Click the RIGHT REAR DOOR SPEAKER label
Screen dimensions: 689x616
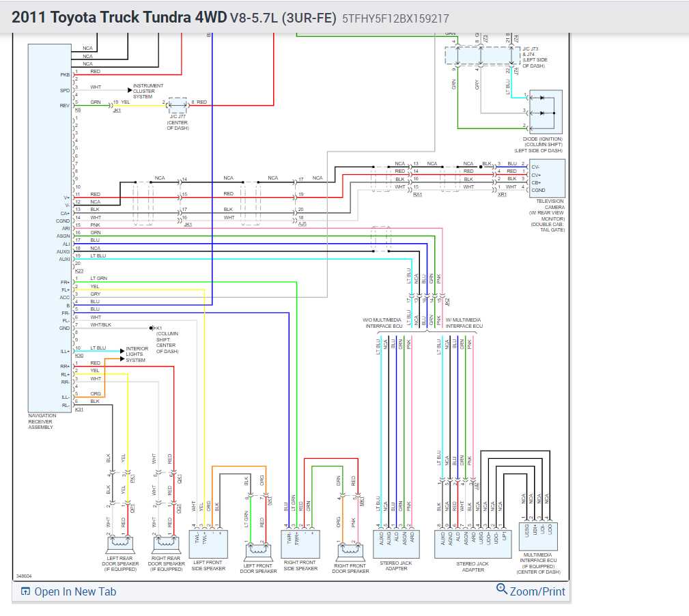(x=167, y=563)
